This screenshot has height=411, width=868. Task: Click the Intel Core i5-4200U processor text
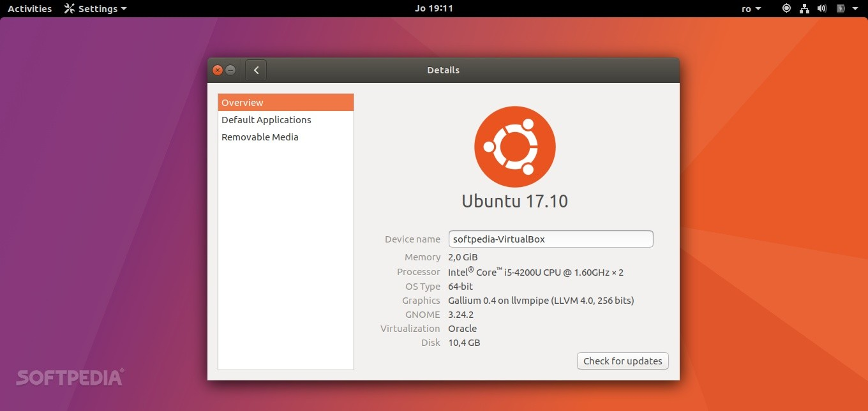click(535, 272)
